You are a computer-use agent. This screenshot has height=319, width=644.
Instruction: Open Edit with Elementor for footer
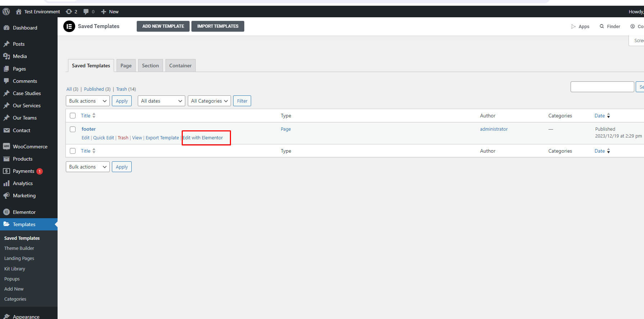point(203,138)
